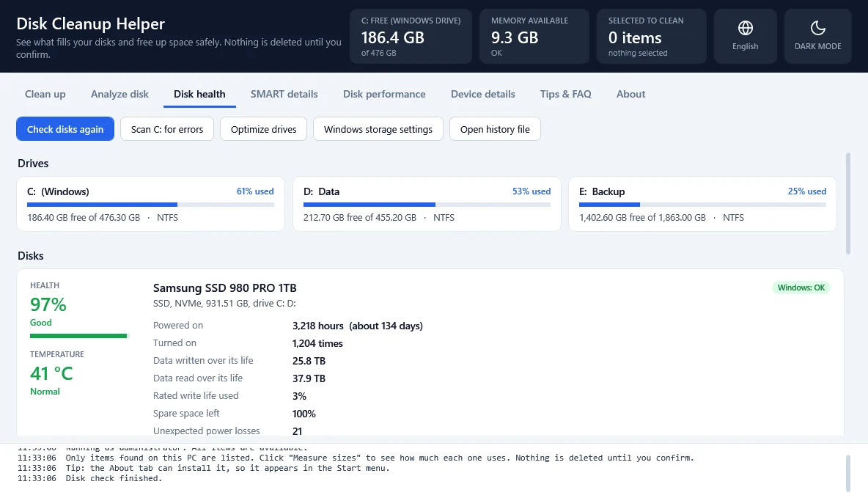Click the main panel vertical scrollbar
The height and width of the screenshot is (498, 868).
click(847, 203)
